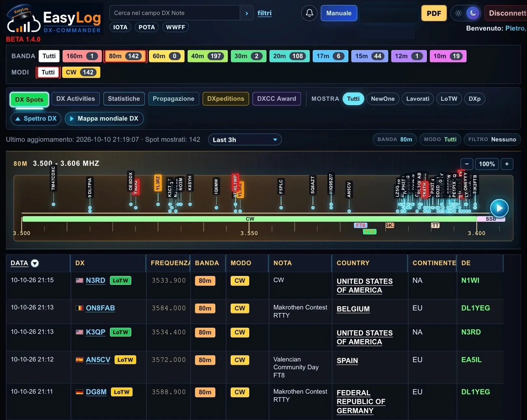Open the Propagazione tab
The image size is (527, 420).
(173, 99)
